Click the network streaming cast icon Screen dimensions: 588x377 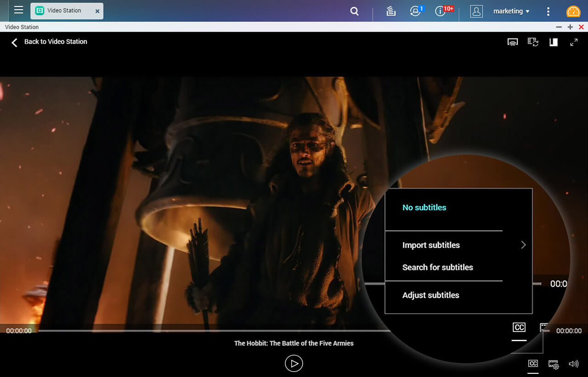pos(513,42)
